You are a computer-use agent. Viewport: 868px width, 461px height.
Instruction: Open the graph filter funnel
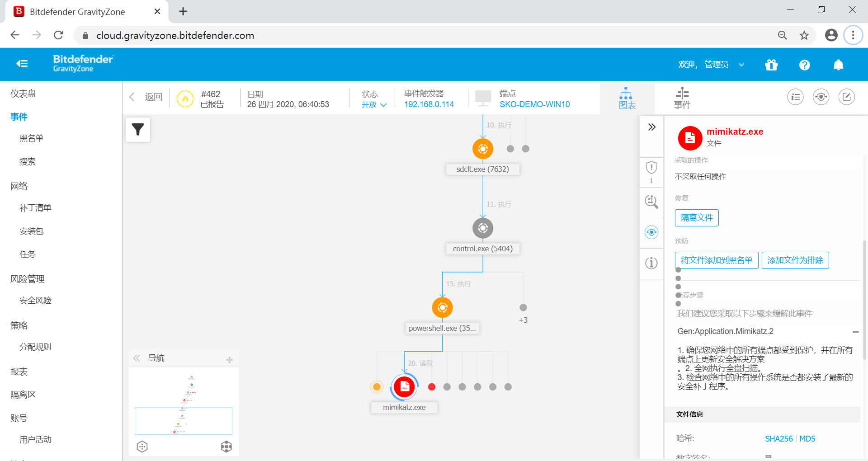point(138,130)
